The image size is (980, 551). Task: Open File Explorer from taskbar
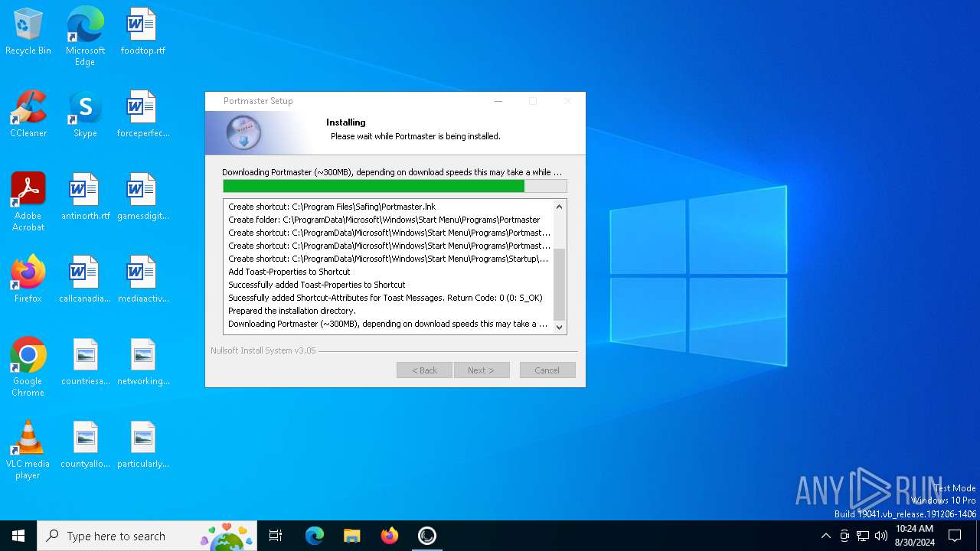pos(352,536)
